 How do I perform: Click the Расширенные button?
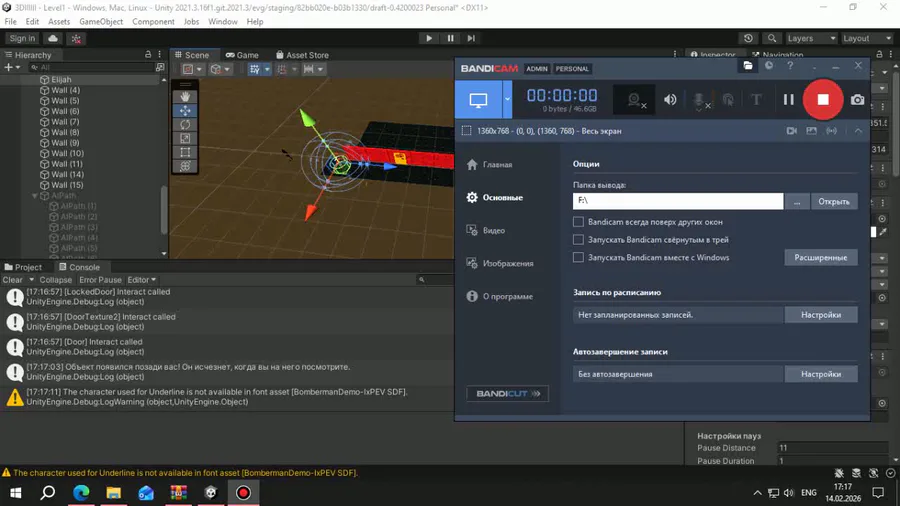click(821, 258)
